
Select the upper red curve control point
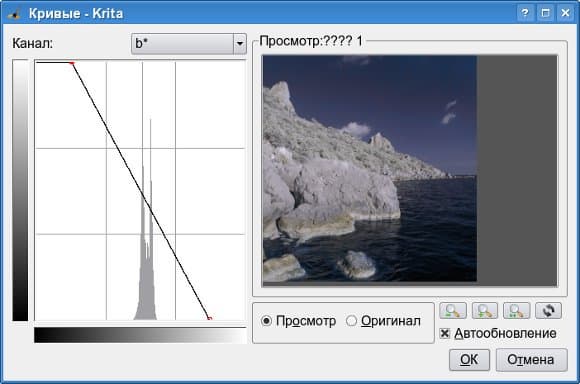pyautogui.click(x=72, y=64)
